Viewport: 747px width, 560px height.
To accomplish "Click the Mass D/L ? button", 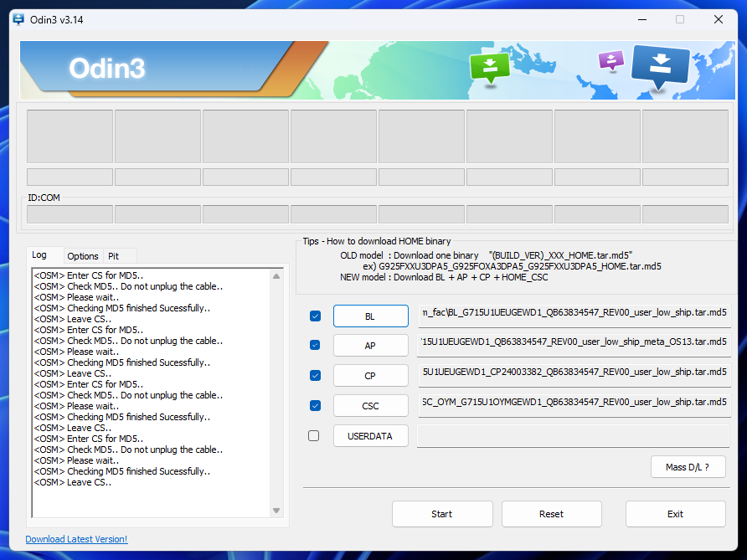I will (688, 467).
